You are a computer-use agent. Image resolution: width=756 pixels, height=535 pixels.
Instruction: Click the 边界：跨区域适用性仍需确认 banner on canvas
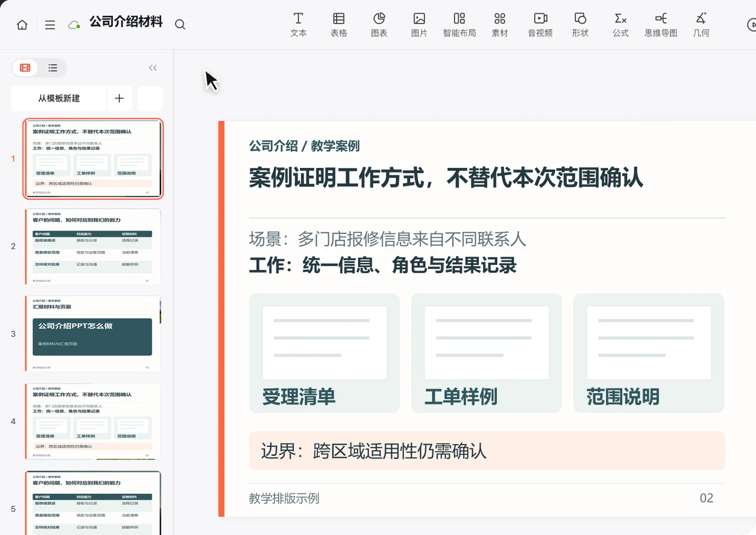click(487, 451)
